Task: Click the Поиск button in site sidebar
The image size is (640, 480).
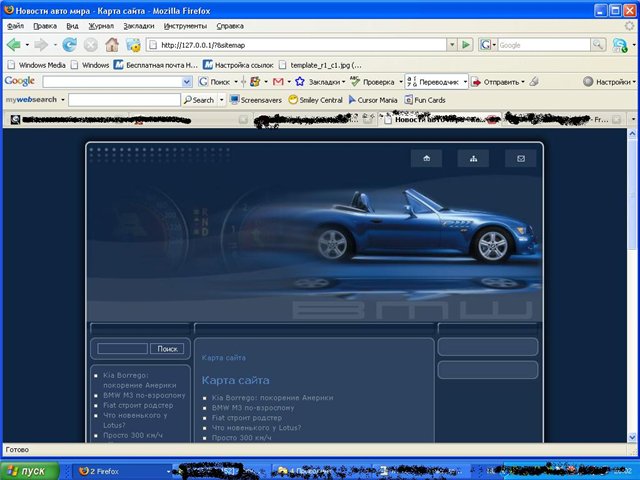Action: coord(168,349)
